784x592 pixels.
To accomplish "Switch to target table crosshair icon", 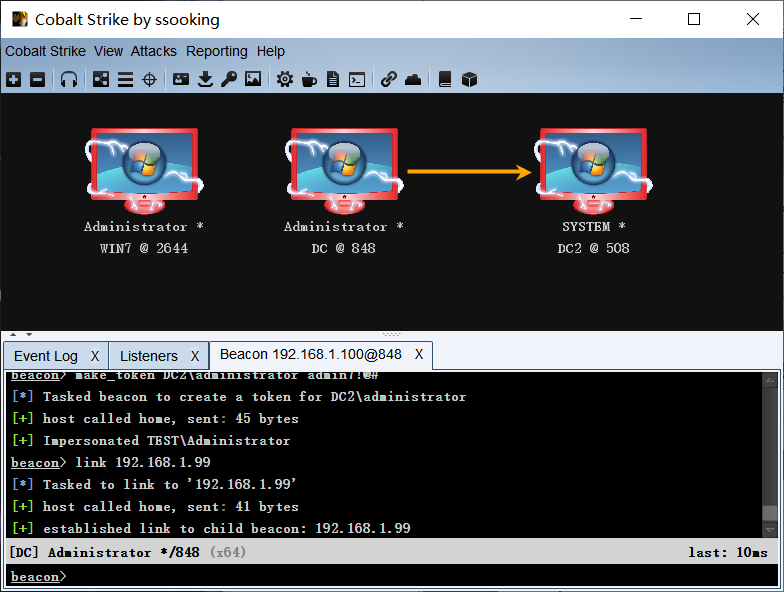I will [150, 80].
